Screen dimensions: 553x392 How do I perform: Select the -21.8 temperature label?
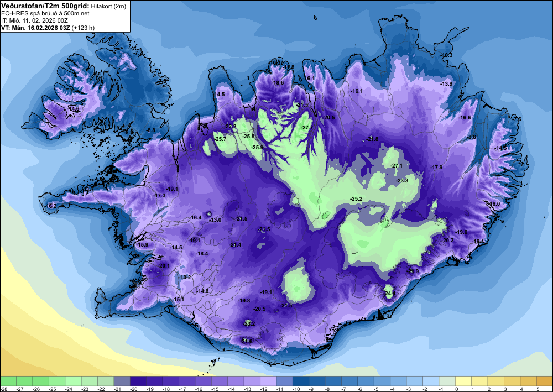click(x=372, y=139)
